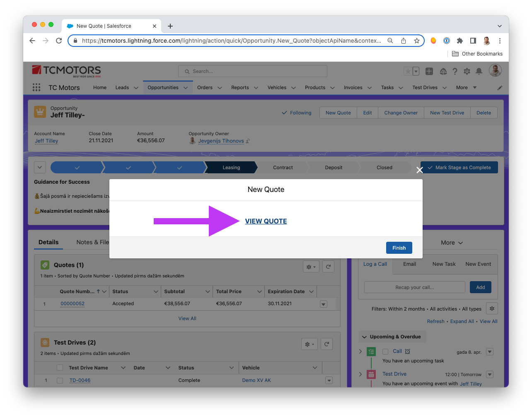Check the TD-0046 row checkbox
532x418 pixels.
tap(60, 380)
